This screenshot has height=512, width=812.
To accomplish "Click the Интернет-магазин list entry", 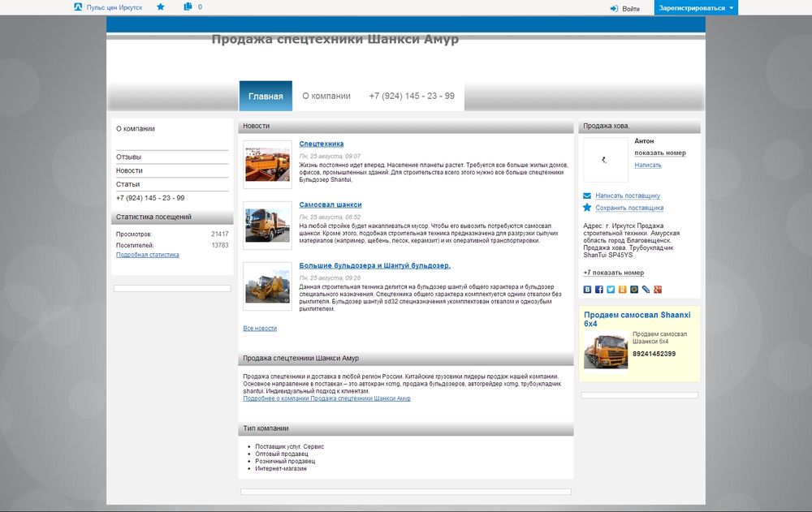I will [x=281, y=468].
